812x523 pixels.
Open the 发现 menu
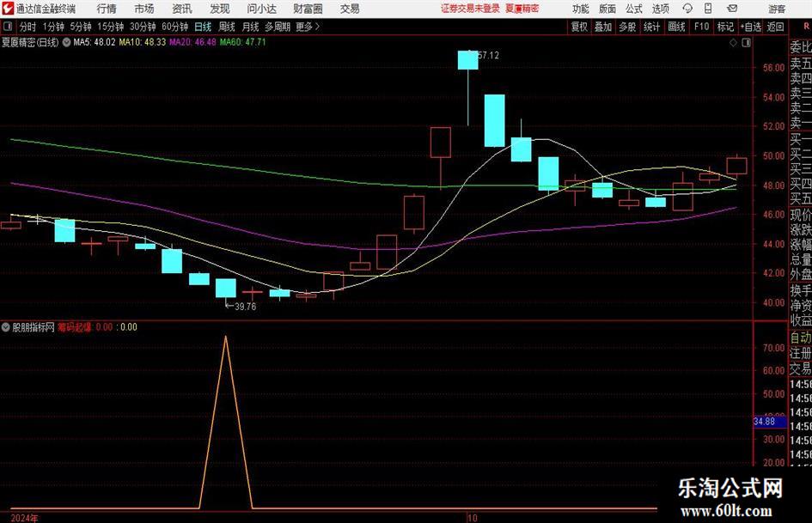pyautogui.click(x=220, y=9)
